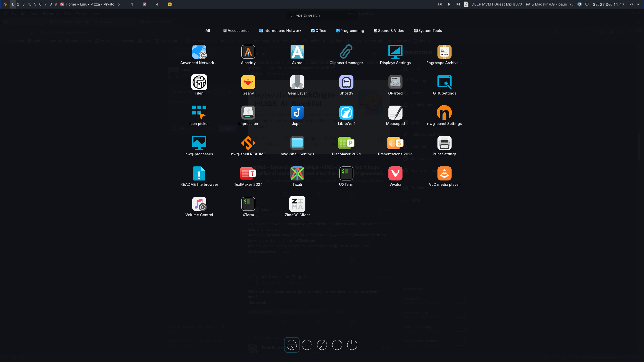
Task: Open nwg-panel Settings
Action: tap(444, 113)
